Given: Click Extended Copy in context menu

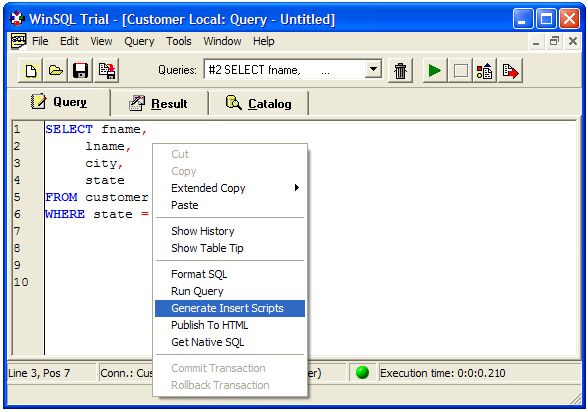Looking at the screenshot, I should (x=230, y=188).
